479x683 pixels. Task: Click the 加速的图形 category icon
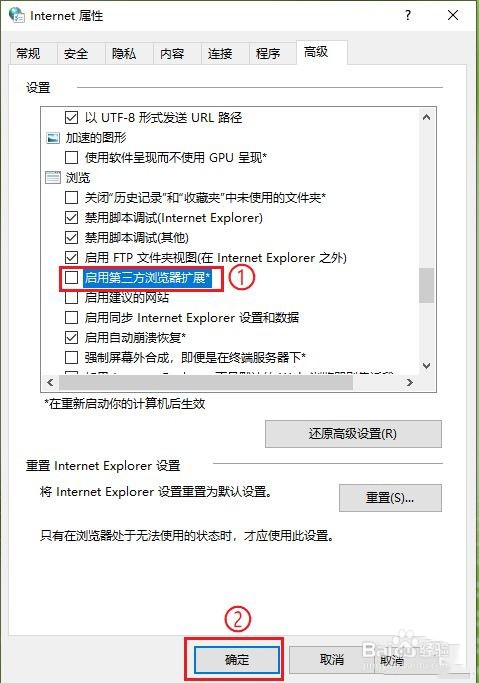[x=53, y=138]
